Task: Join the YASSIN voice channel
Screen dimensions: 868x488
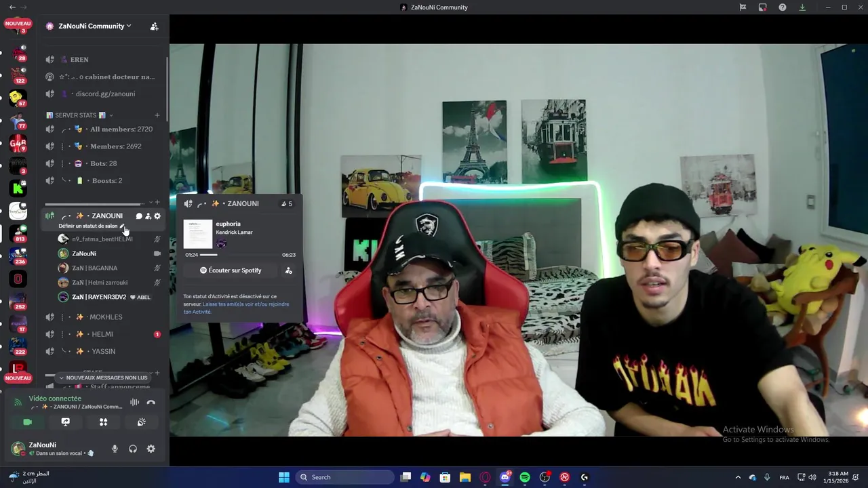Action: pos(103,351)
